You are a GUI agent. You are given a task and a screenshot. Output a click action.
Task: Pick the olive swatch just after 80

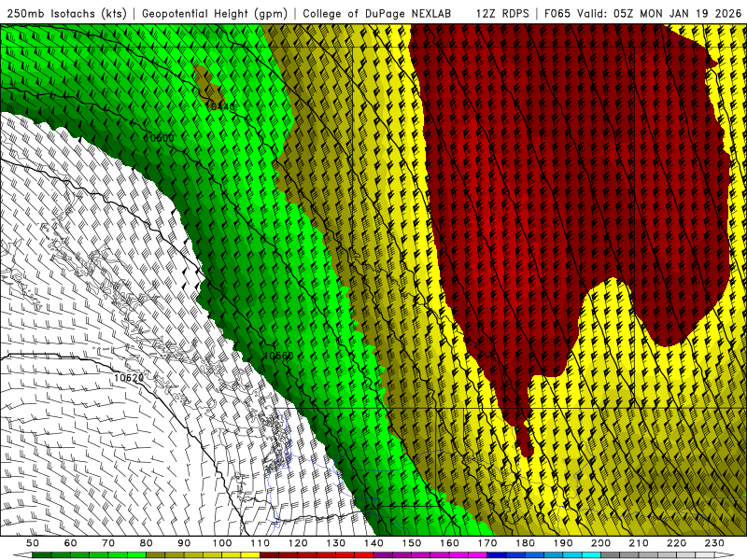(x=156, y=555)
